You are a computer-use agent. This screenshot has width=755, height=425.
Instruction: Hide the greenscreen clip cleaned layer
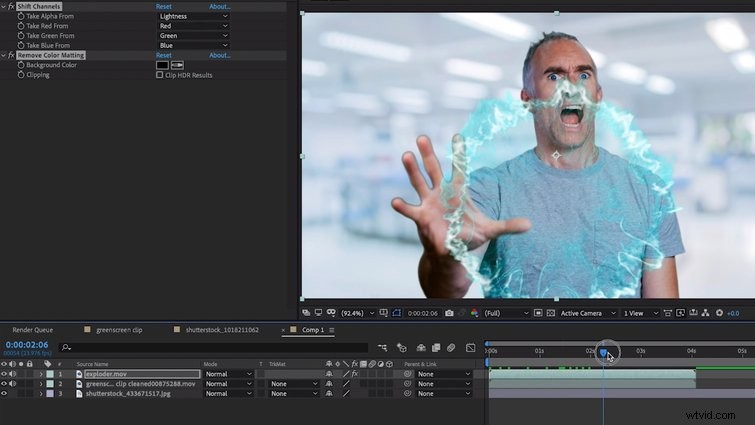[x=4, y=384]
